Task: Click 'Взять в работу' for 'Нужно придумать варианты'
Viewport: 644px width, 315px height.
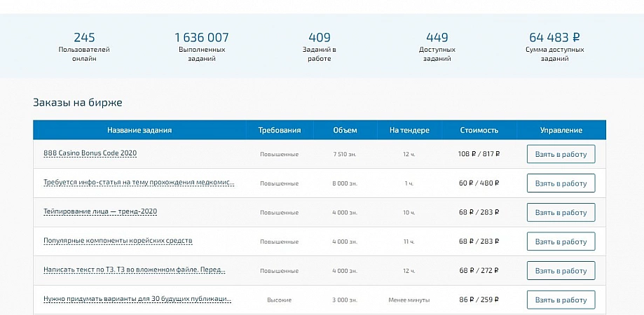Action: point(561,300)
